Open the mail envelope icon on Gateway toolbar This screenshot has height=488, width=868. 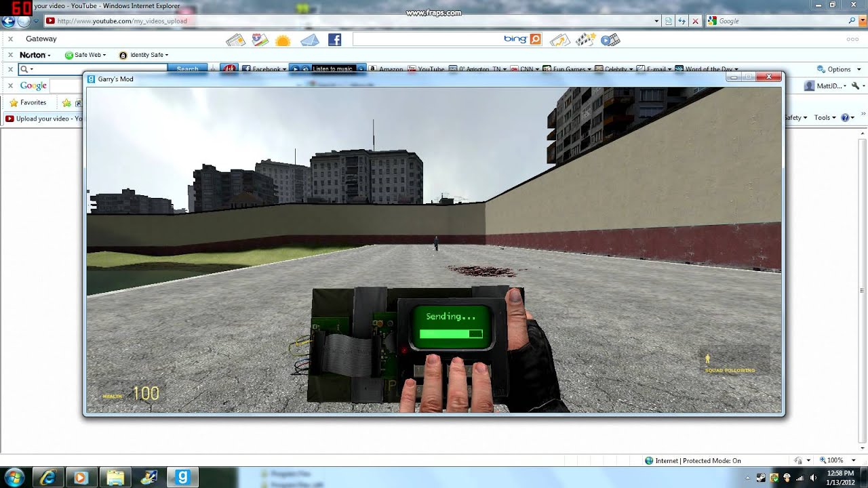(x=309, y=40)
